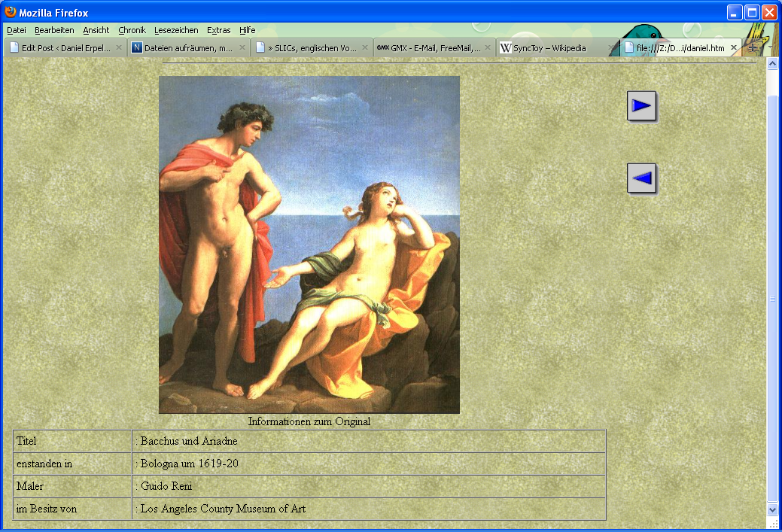Open the Bearbeiten menu
Screen dimensions: 782x532
[x=54, y=30]
